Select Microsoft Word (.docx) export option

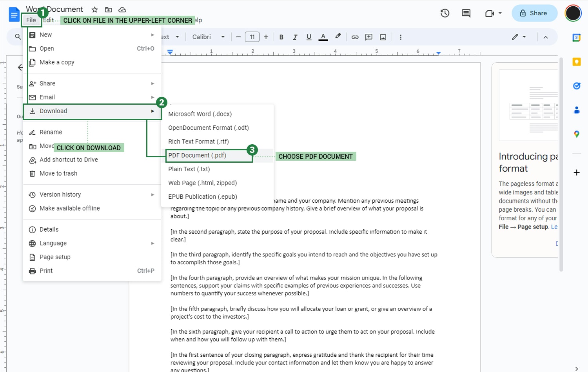200,114
